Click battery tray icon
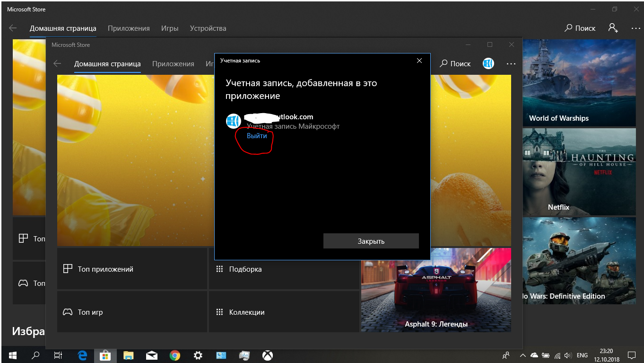The height and width of the screenshot is (363, 644). [546, 355]
